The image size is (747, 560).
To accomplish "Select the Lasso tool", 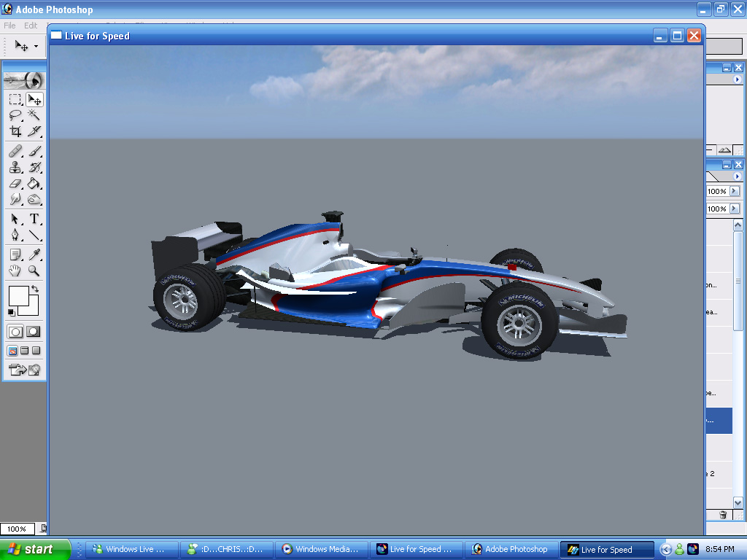I will [x=15, y=114].
